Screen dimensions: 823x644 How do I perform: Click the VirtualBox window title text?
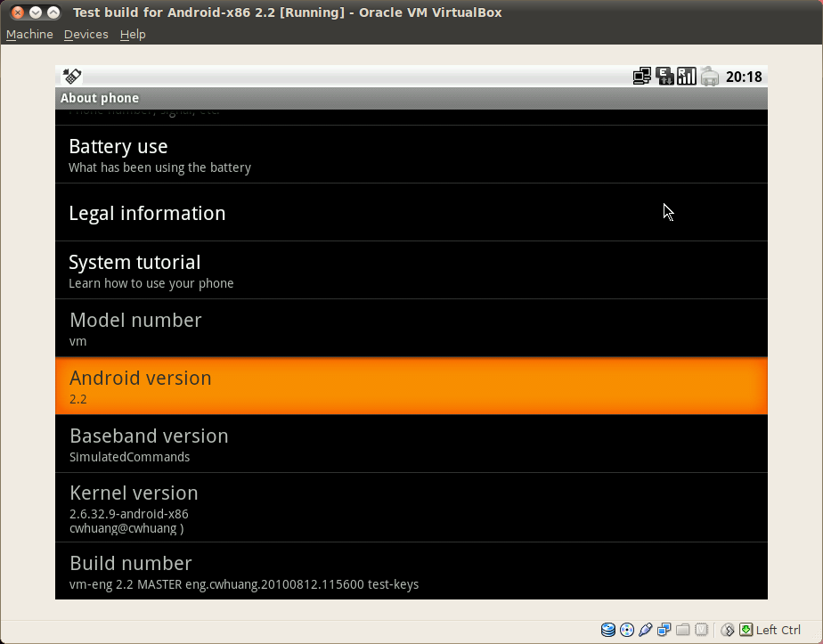click(287, 12)
